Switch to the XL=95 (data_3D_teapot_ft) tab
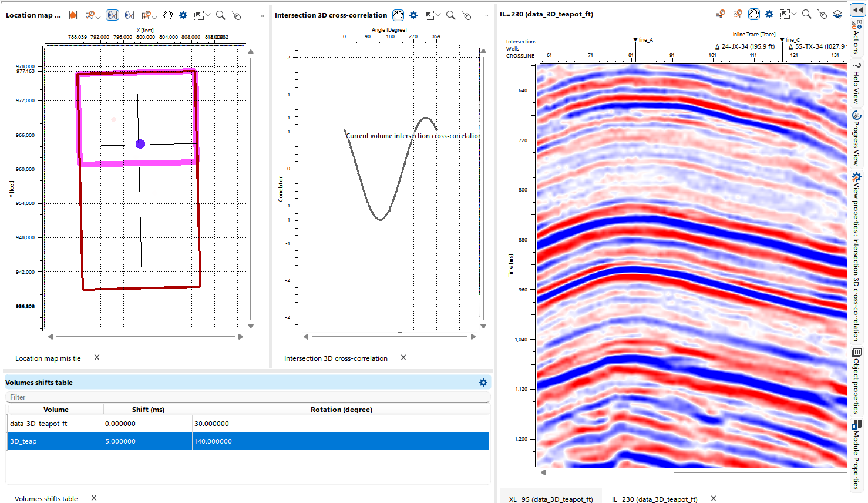The width and height of the screenshot is (868, 503). pyautogui.click(x=550, y=499)
